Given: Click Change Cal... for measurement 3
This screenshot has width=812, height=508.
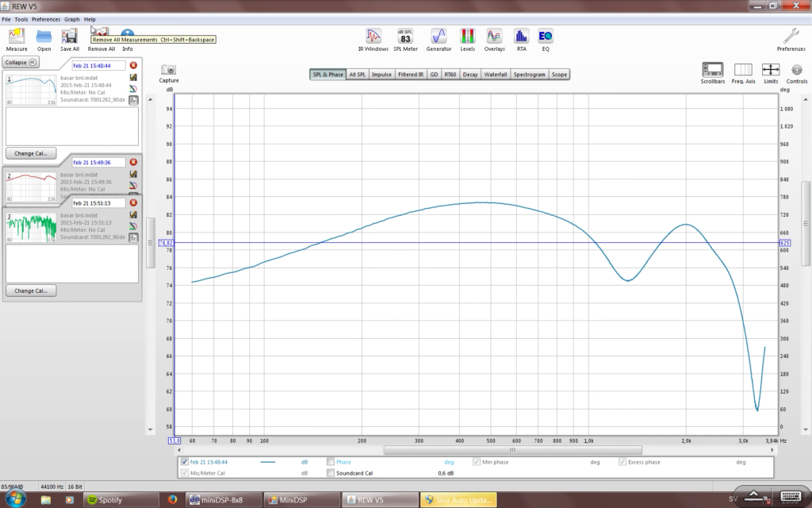Looking at the screenshot, I should pyautogui.click(x=31, y=291).
